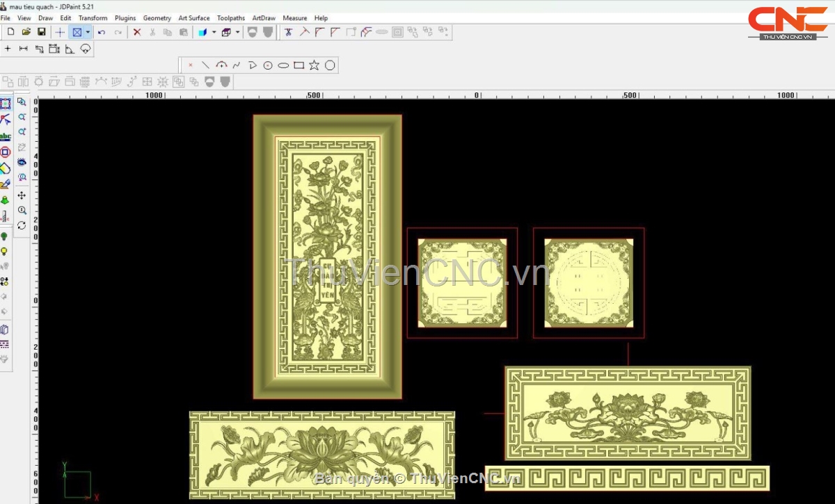Choose the Ellipse drawing tool
The height and width of the screenshot is (504, 835).
[283, 65]
